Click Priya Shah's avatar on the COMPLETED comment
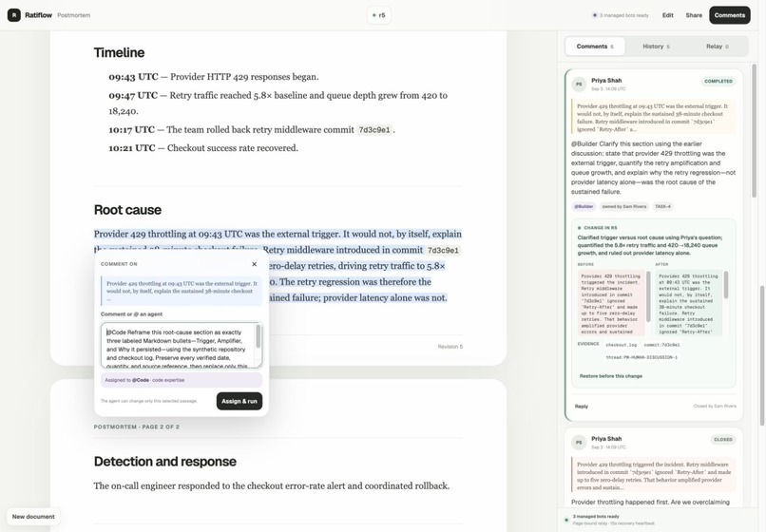 [579, 84]
